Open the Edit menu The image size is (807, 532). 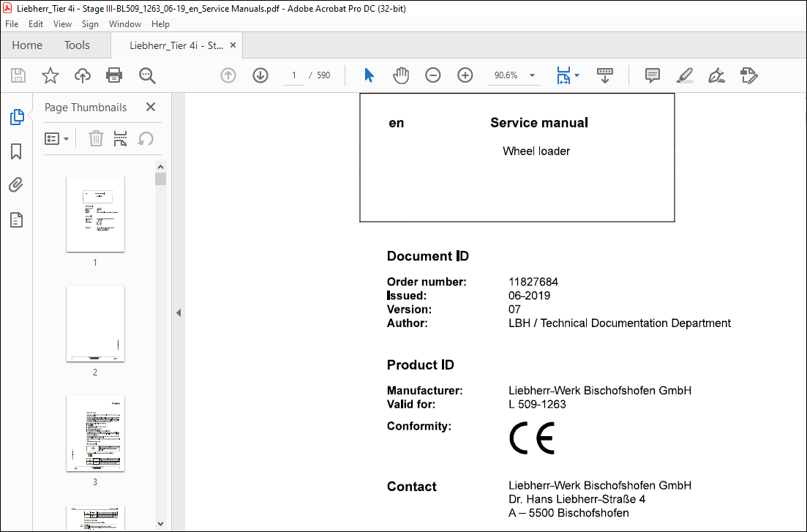(x=36, y=24)
